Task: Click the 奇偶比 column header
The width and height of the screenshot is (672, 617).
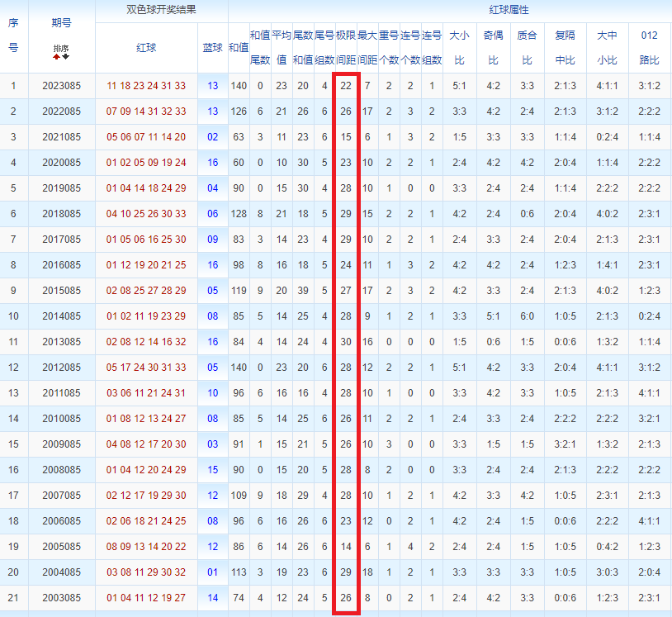Action: [494, 48]
